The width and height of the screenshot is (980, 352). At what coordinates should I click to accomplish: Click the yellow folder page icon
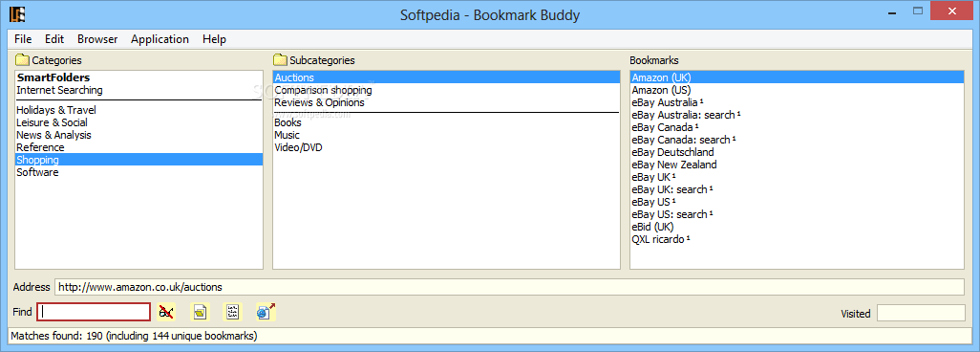[x=200, y=311]
